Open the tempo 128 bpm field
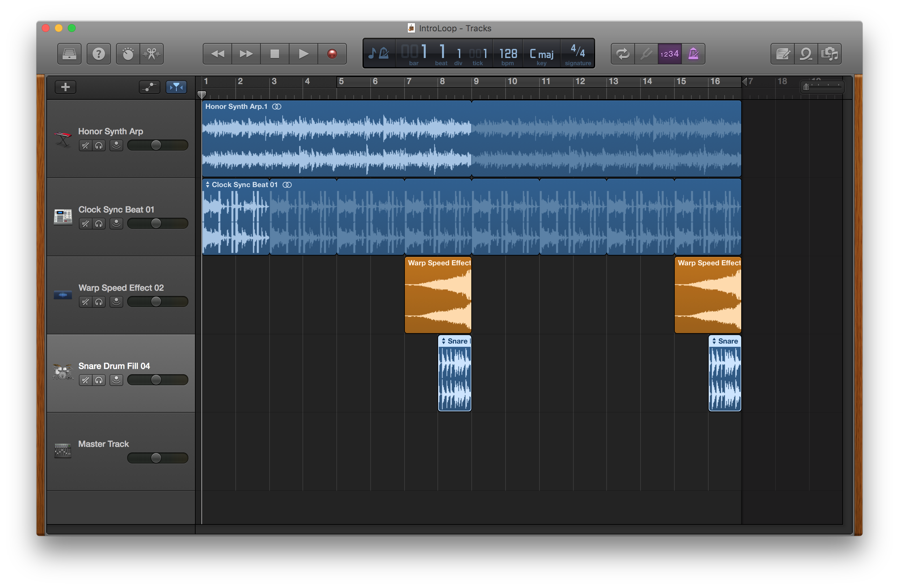Image resolution: width=899 pixels, height=588 pixels. (508, 54)
